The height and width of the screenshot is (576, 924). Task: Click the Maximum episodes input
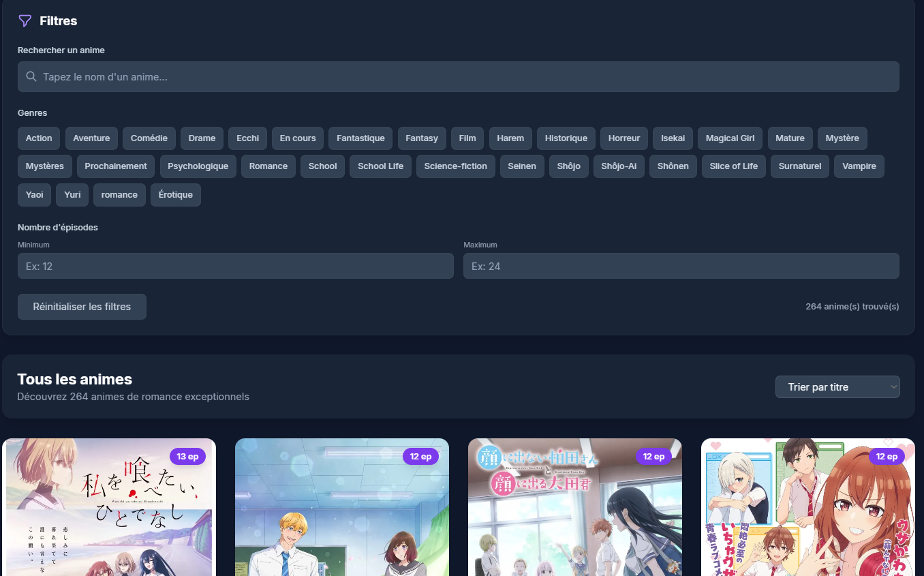[x=681, y=267]
